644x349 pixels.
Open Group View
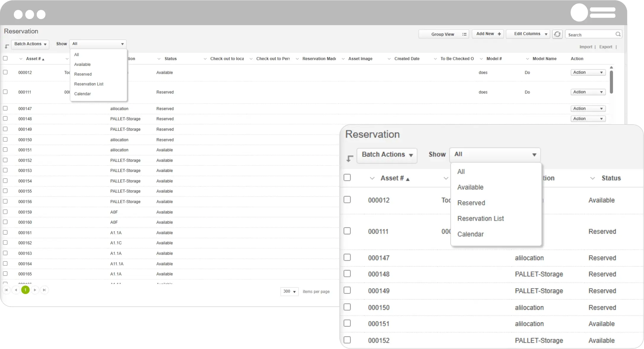[444, 34]
